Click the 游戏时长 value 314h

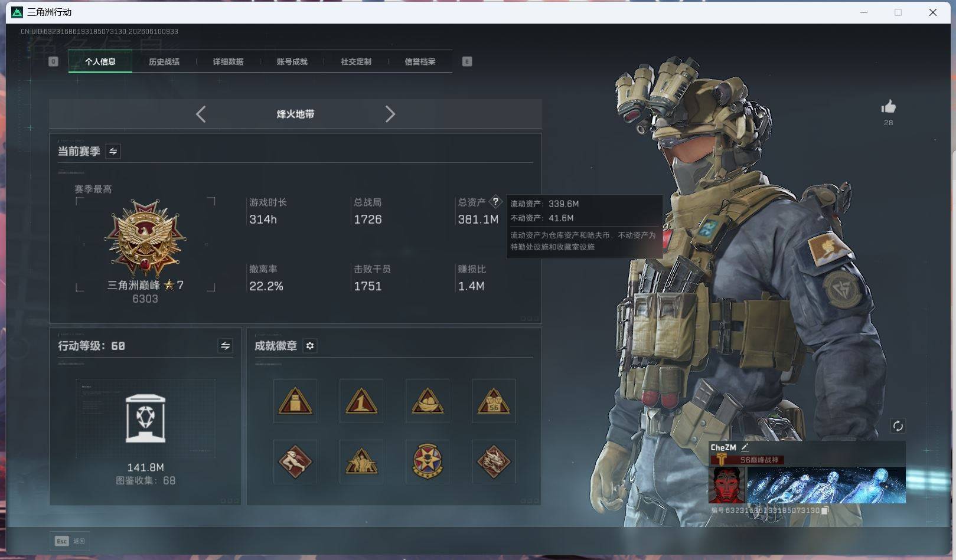(x=263, y=220)
